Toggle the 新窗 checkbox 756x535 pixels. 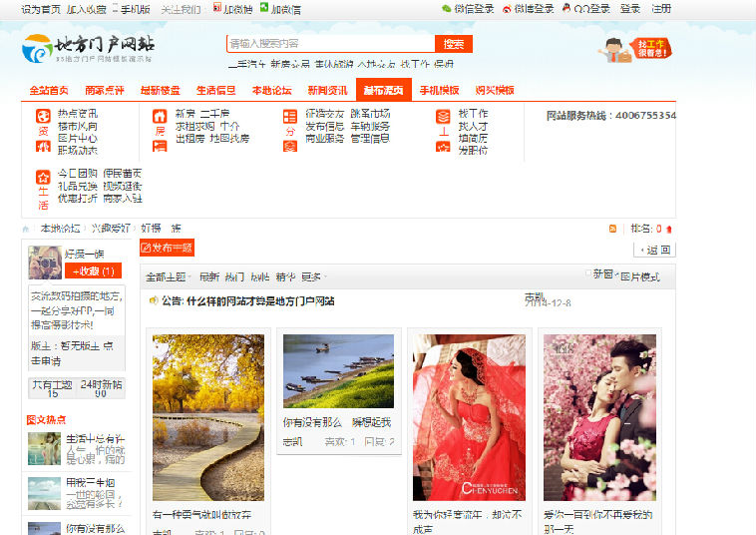click(x=588, y=273)
